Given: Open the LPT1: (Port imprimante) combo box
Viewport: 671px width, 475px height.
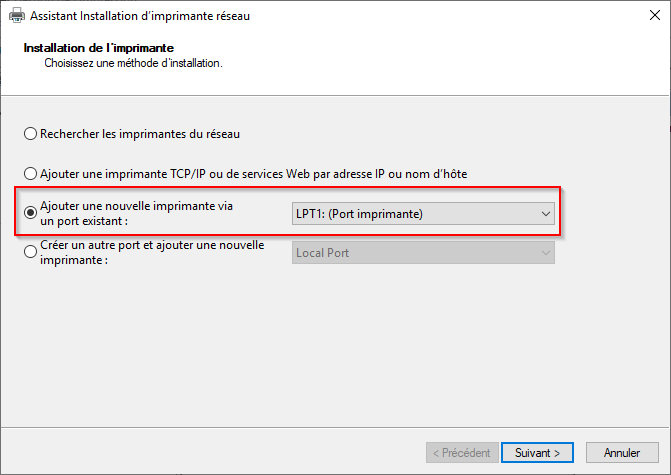Looking at the screenshot, I should click(423, 214).
